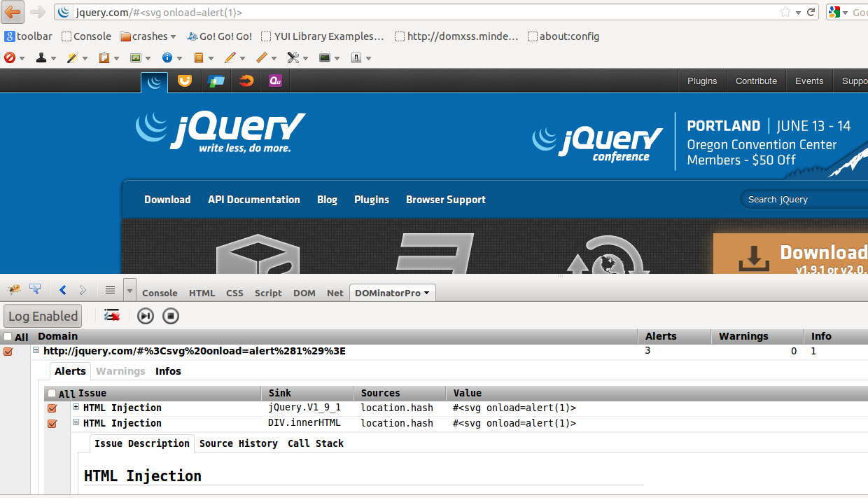Screen dimensions: 868x498
Task: Click the orange Download jQuery button
Action: pos(790,254)
